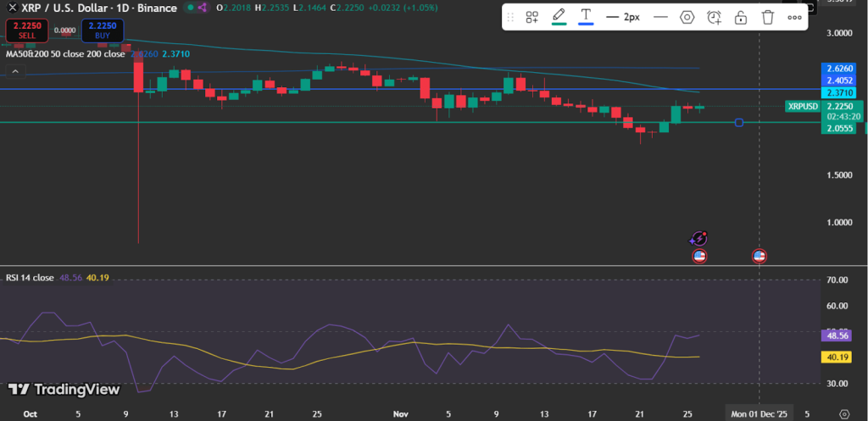This screenshot has height=421, width=868.
Task: Open drawing settings hexagon icon
Action: point(687,17)
